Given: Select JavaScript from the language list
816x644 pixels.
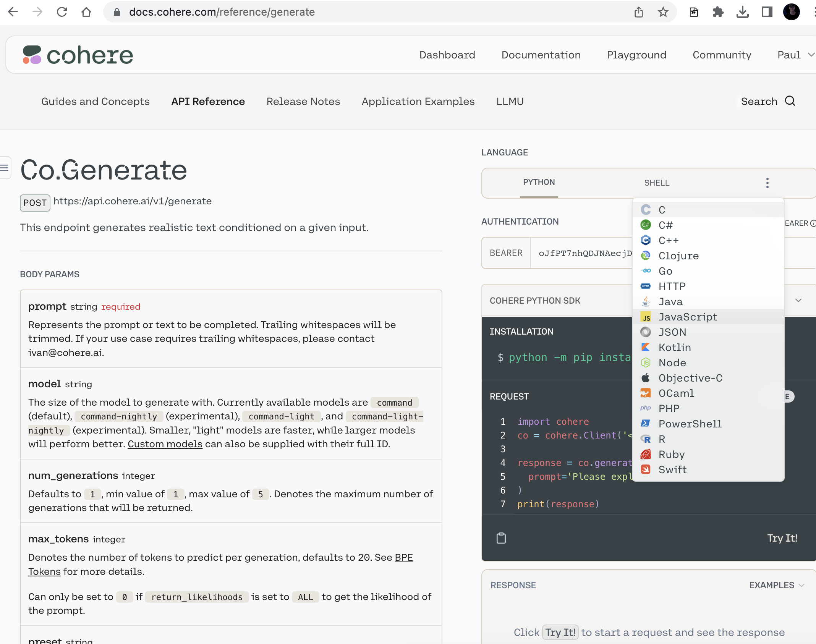Looking at the screenshot, I should [x=687, y=317].
